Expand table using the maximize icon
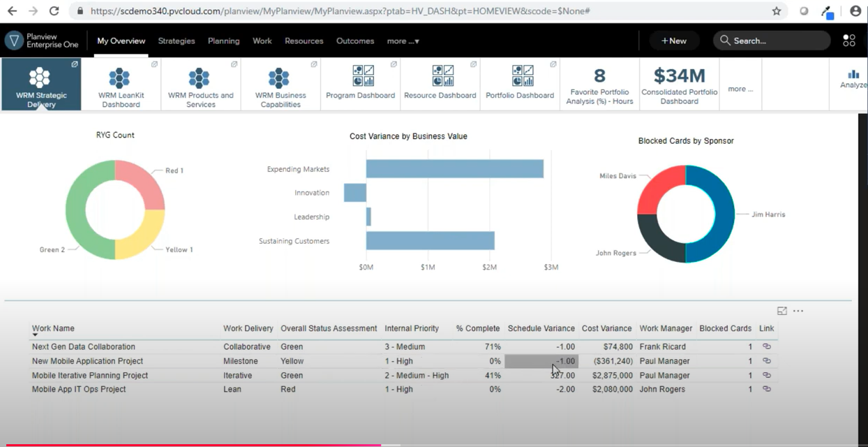868x447 pixels. pos(782,311)
